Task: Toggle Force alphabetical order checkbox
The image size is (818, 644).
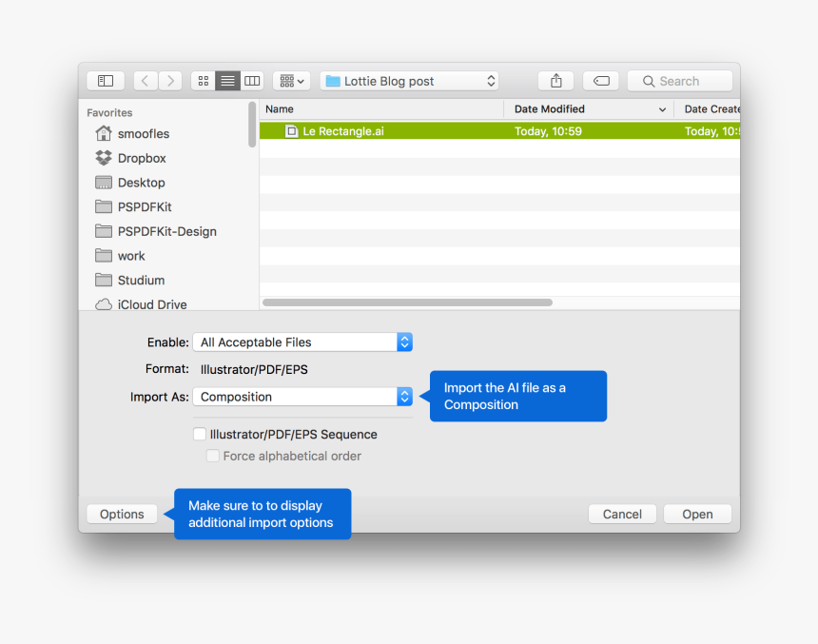Action: (x=213, y=456)
